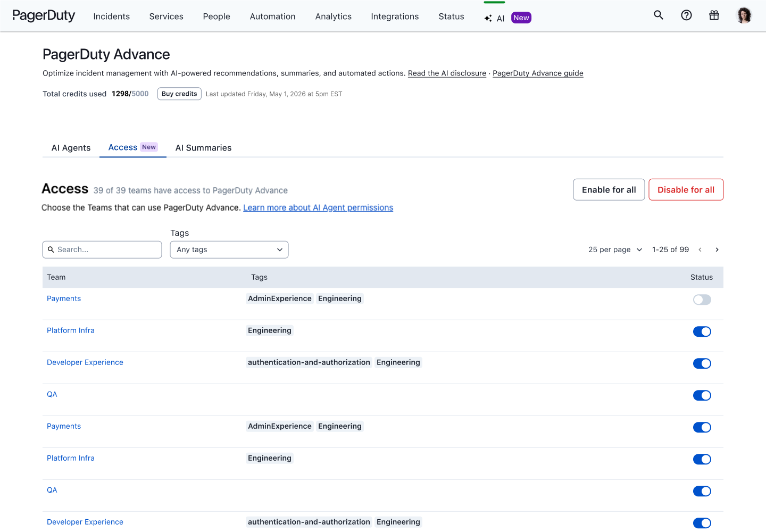
Task: Go to previous page arrow
Action: [700, 250]
